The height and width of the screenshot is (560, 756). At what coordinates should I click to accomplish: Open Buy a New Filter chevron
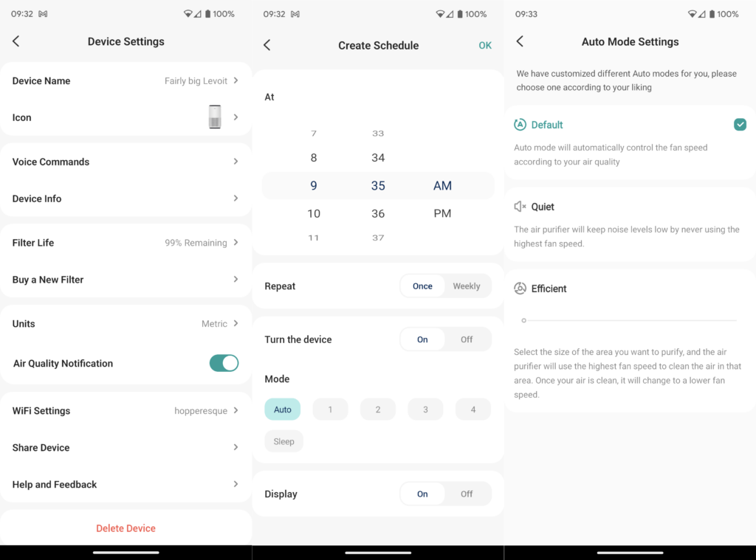click(236, 279)
